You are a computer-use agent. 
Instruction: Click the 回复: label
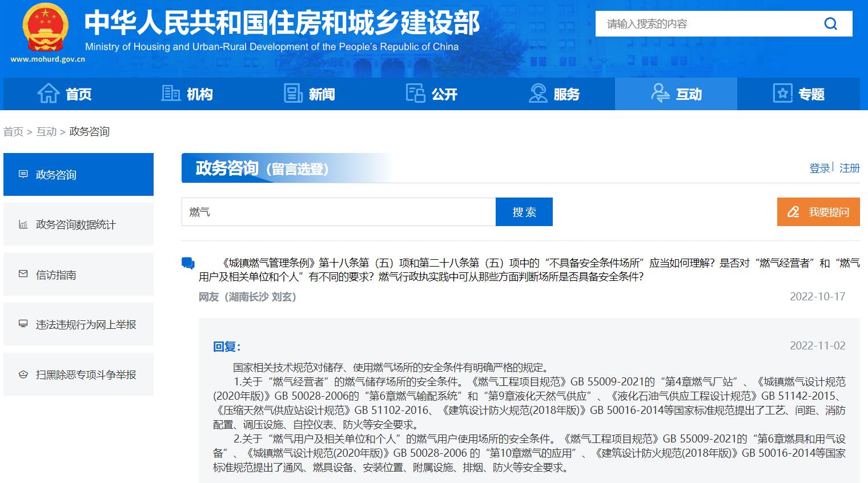coord(227,347)
